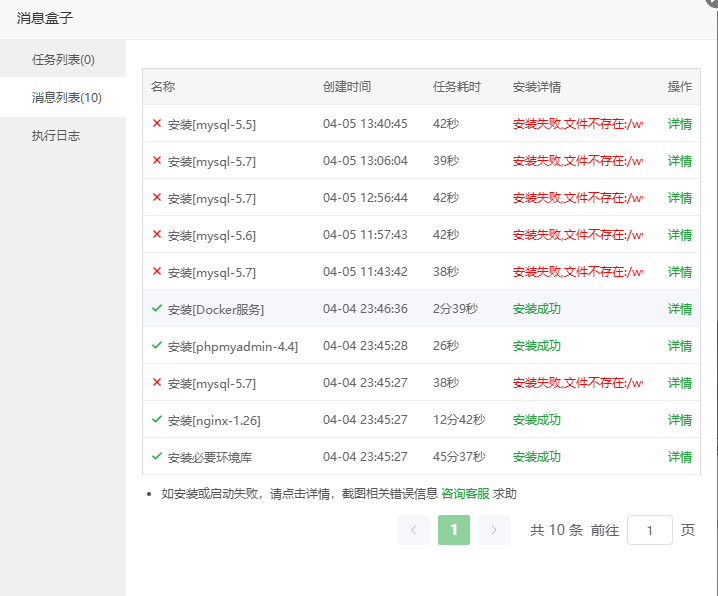Click red X icon for mysql-5.6 install
This screenshot has height=596, width=718.
point(157,234)
